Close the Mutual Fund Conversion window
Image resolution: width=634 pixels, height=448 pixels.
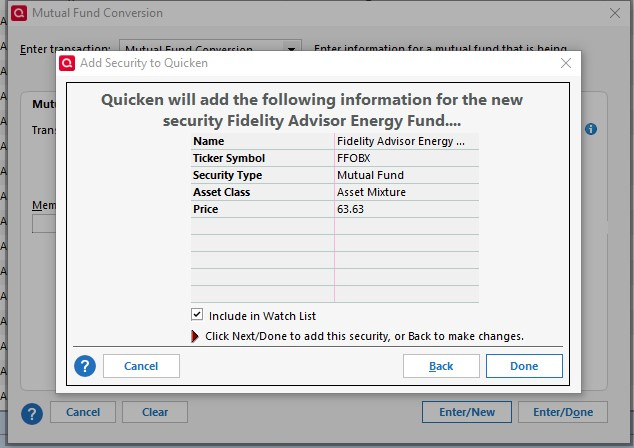point(615,13)
